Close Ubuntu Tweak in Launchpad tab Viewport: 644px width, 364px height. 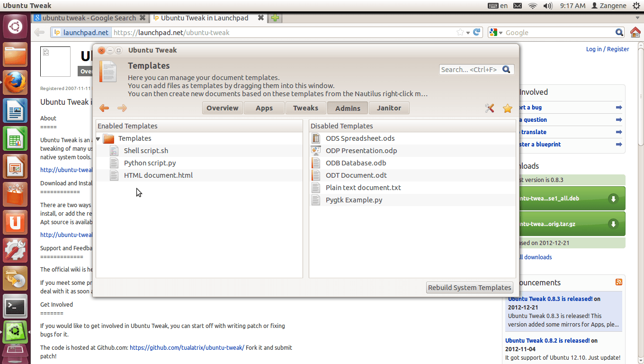click(x=260, y=18)
